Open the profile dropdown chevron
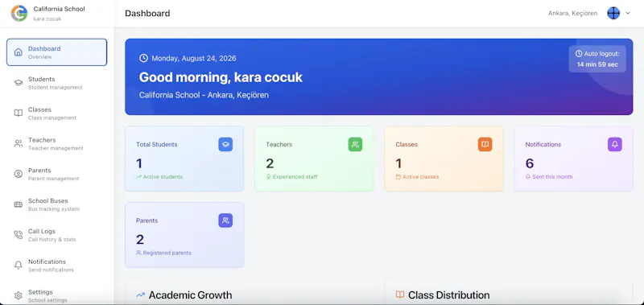The image size is (644, 305). click(628, 13)
